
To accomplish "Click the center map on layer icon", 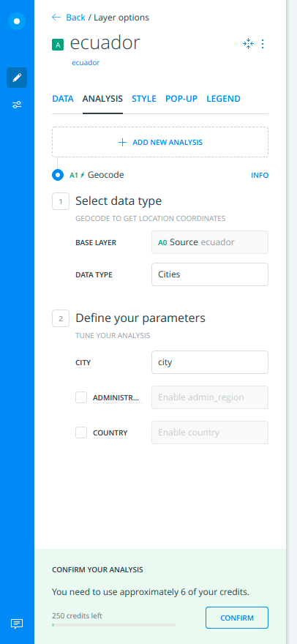I will point(248,44).
